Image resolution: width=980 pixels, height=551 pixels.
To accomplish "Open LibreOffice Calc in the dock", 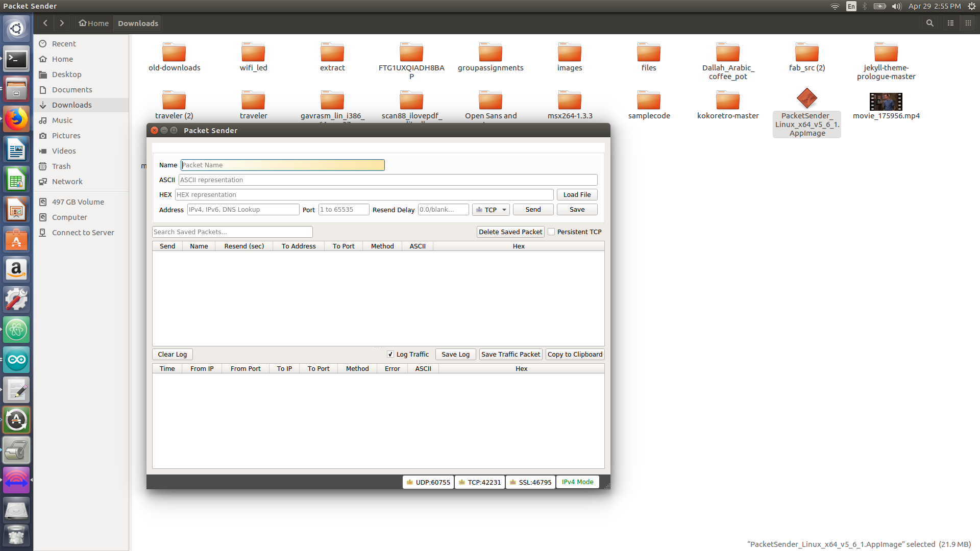I will pyautogui.click(x=16, y=180).
